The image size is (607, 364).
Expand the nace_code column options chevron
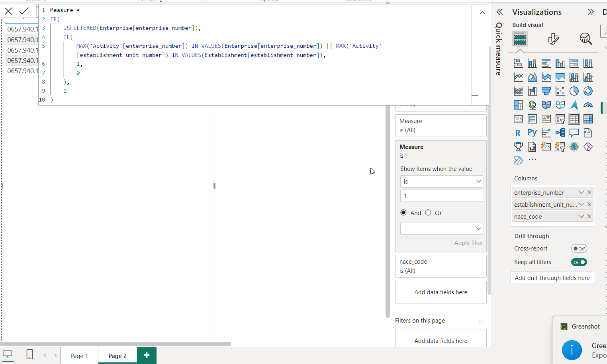click(x=581, y=216)
